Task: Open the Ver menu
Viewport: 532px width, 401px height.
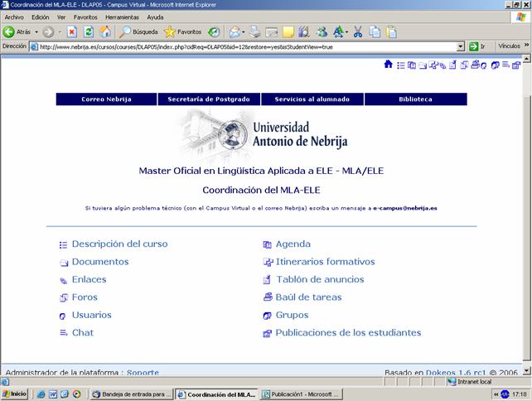Action: [61, 17]
